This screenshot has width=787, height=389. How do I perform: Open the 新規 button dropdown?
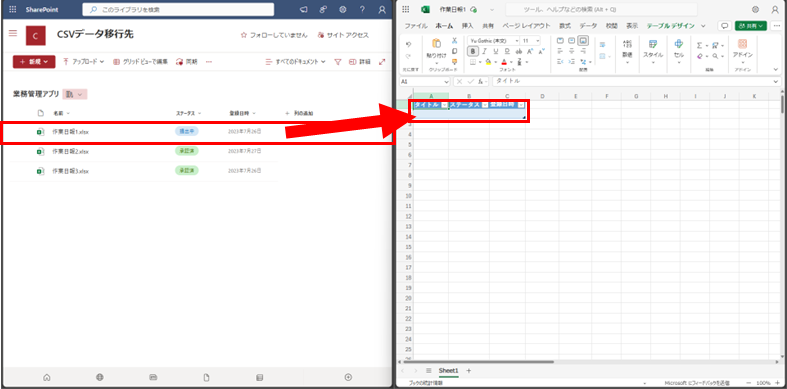pyautogui.click(x=34, y=62)
